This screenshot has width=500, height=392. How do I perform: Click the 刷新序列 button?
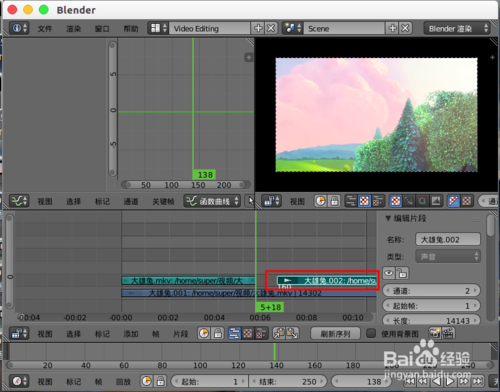[335, 333]
